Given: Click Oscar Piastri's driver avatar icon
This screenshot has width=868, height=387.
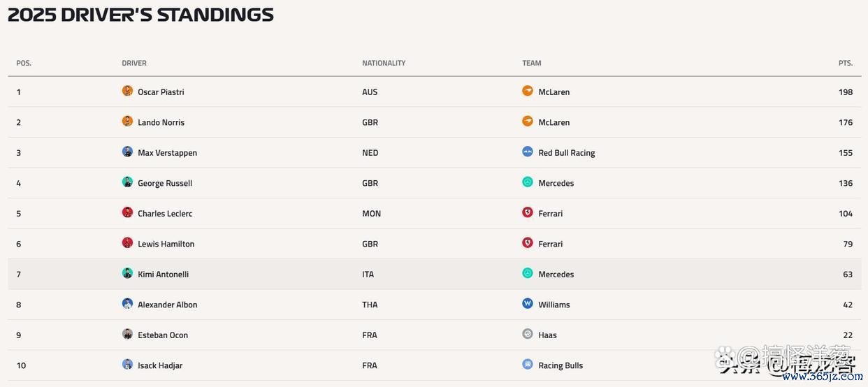Looking at the screenshot, I should 127,91.
